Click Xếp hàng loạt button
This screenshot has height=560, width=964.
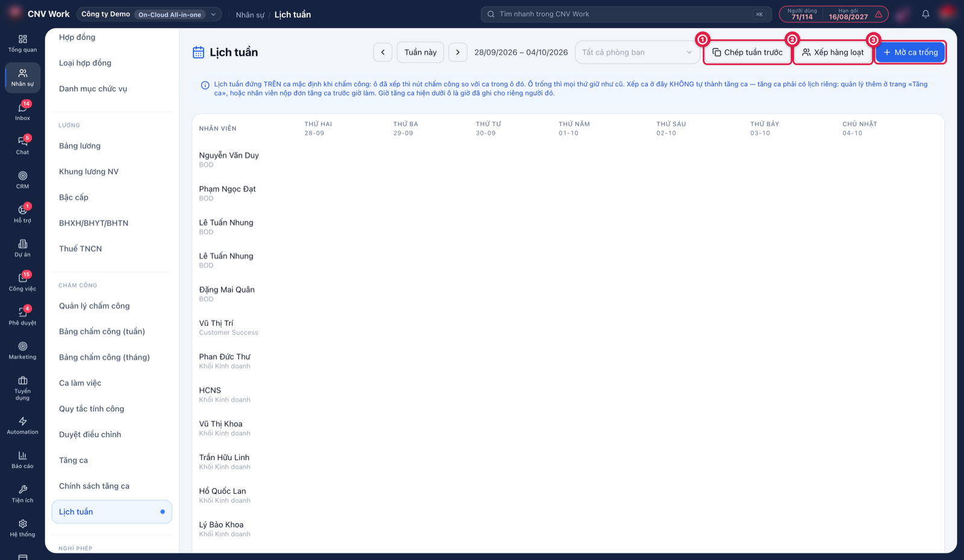pos(833,52)
